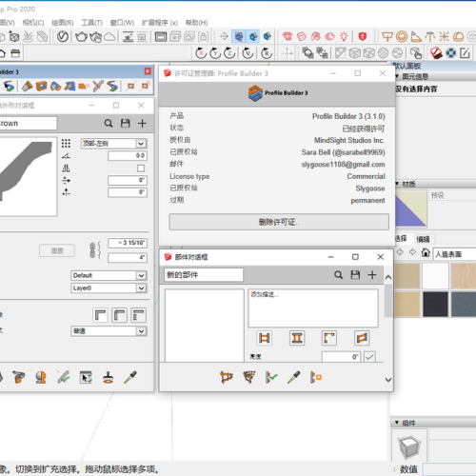Go back using the left arrow in materials panel
The width and height of the screenshot is (476, 476).
(400, 252)
